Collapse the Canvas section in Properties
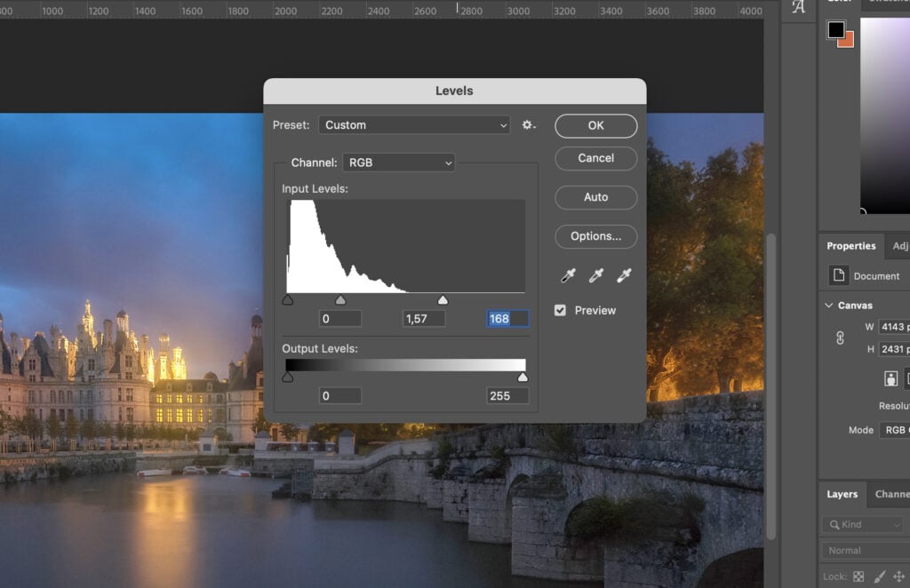This screenshot has width=910, height=588. [829, 305]
